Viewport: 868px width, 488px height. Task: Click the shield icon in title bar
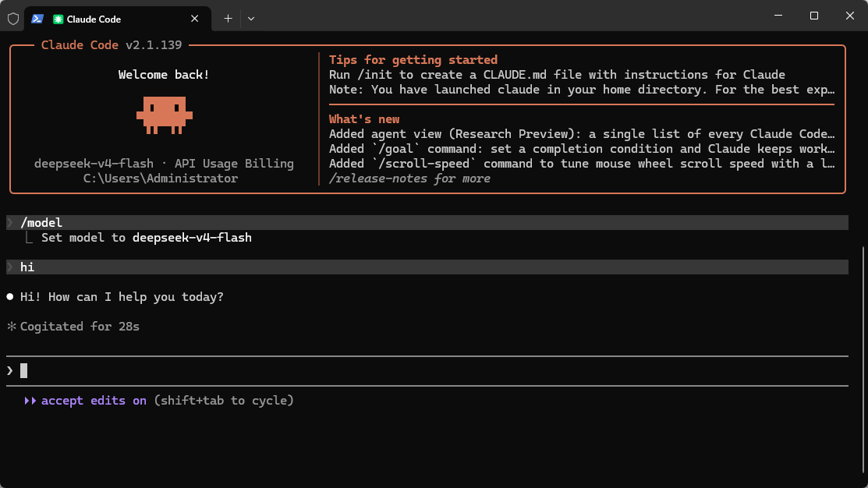pos(13,19)
